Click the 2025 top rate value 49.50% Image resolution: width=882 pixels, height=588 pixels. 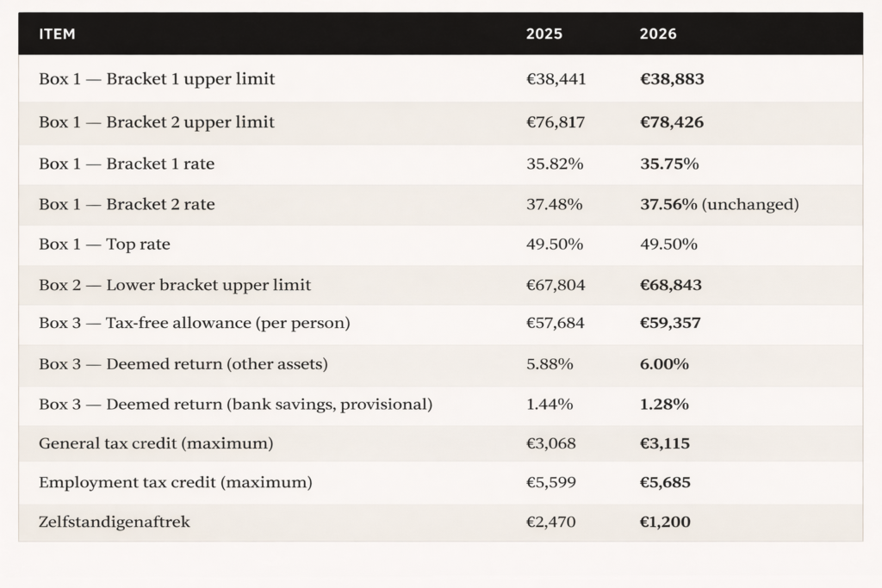point(555,244)
